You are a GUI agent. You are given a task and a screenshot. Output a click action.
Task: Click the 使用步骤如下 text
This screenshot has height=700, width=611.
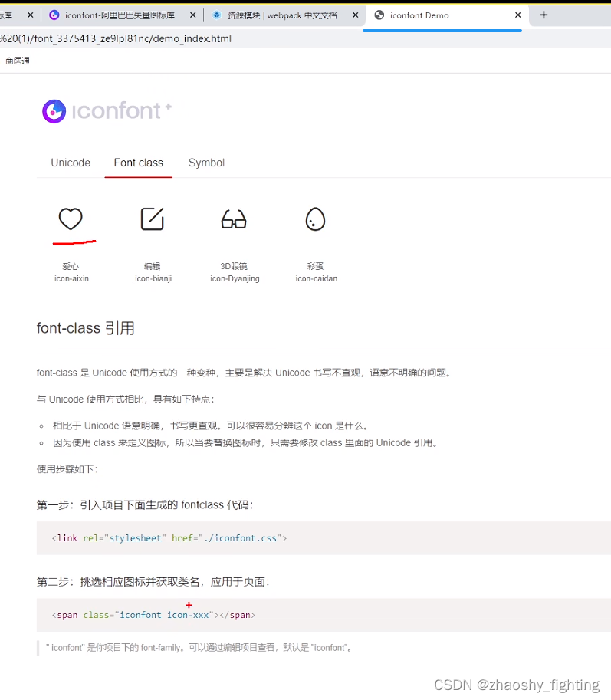click(x=67, y=469)
